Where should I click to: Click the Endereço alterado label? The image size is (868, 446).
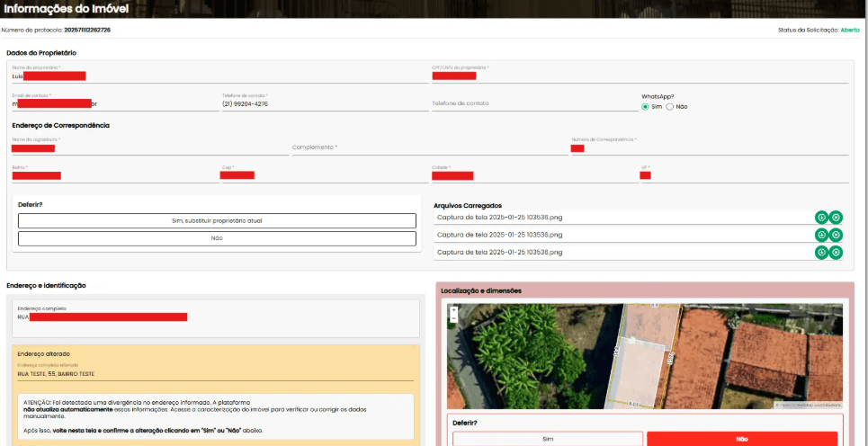click(44, 353)
